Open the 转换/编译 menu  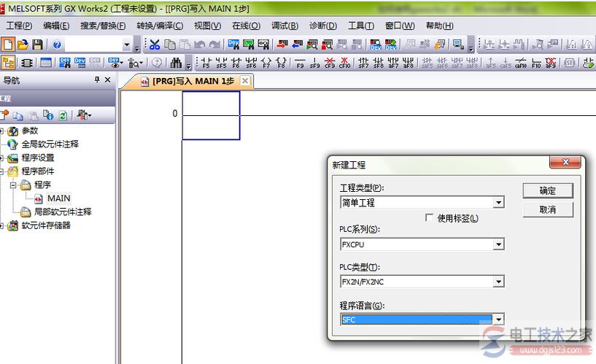[160, 26]
